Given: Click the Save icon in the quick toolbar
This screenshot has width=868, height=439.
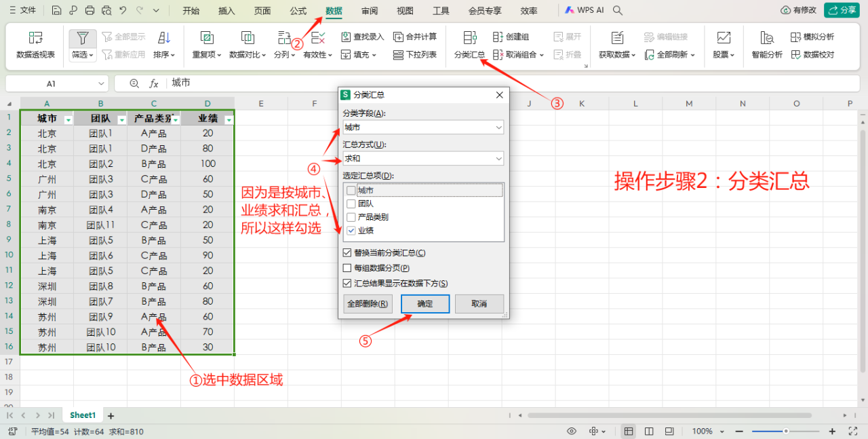Looking at the screenshot, I should coord(56,10).
